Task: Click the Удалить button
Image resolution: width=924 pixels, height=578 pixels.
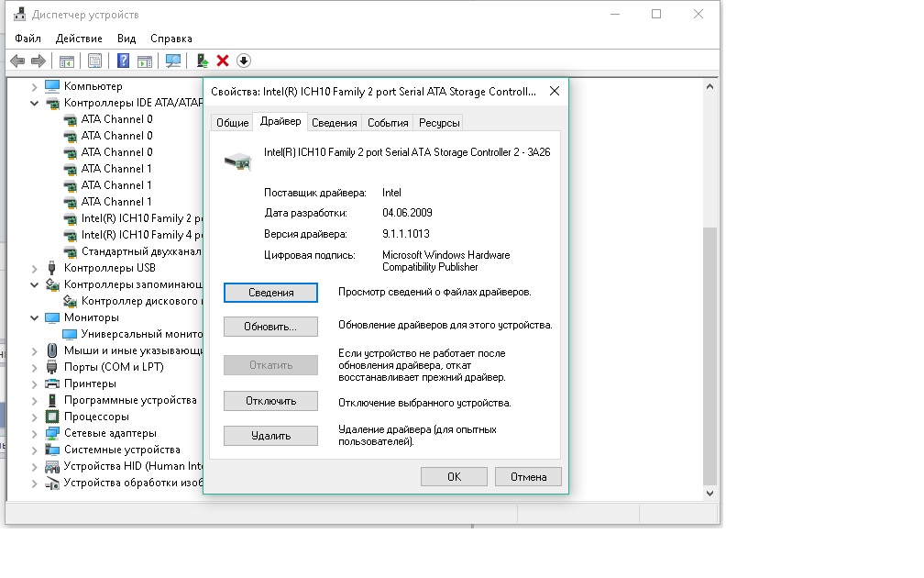Action: pos(270,436)
